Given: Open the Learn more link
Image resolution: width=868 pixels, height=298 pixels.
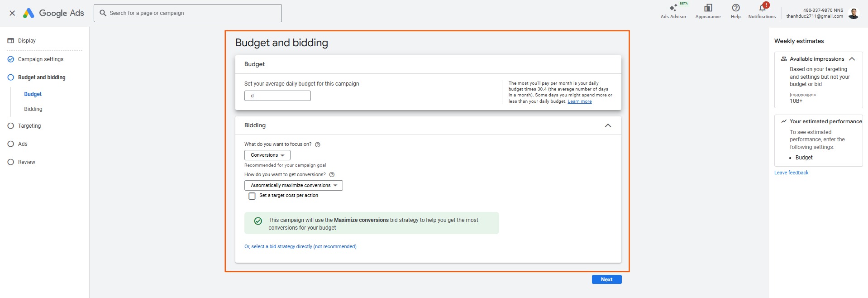Looking at the screenshot, I should pyautogui.click(x=579, y=101).
